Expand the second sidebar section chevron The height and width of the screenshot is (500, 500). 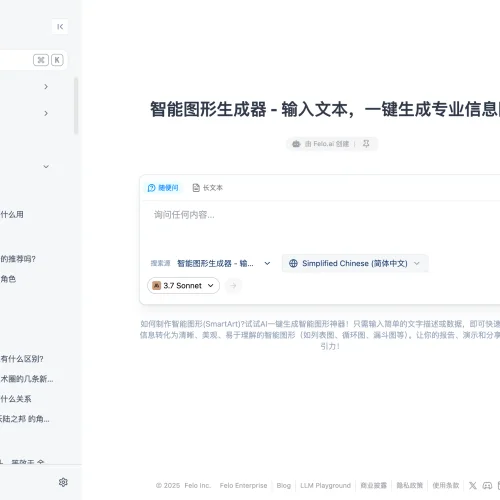click(46, 113)
